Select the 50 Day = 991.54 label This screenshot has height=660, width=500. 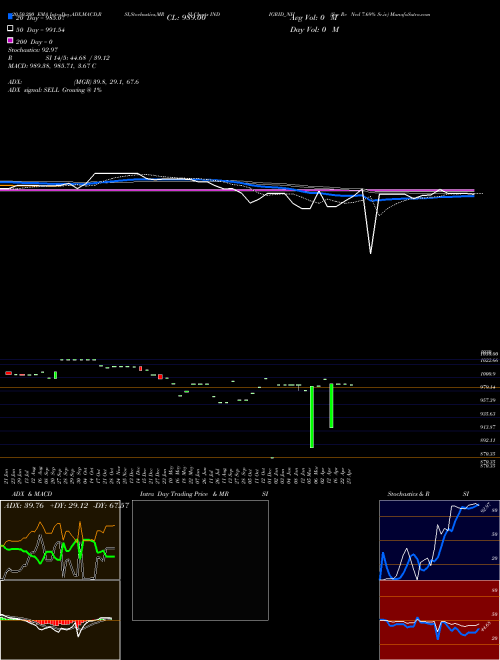(40, 29)
